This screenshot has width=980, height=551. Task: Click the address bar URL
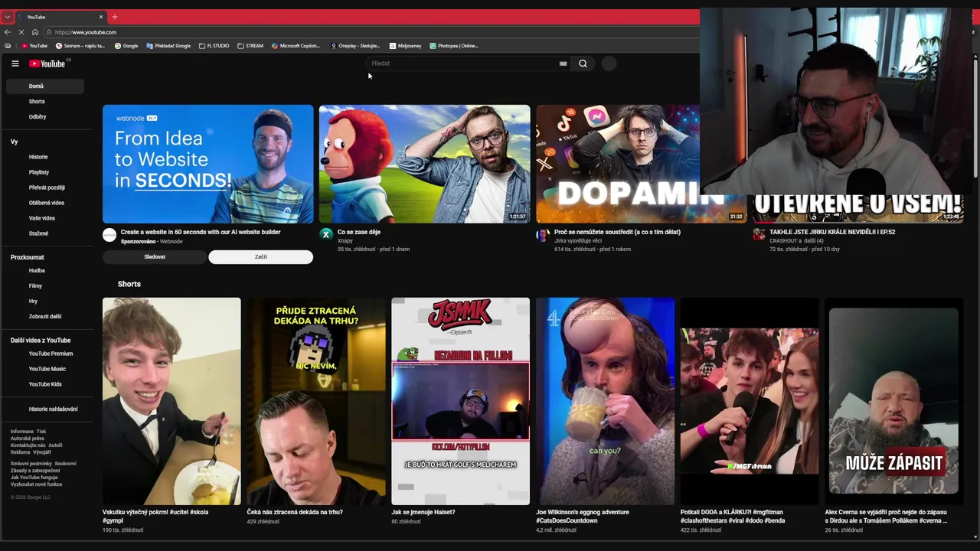click(86, 32)
